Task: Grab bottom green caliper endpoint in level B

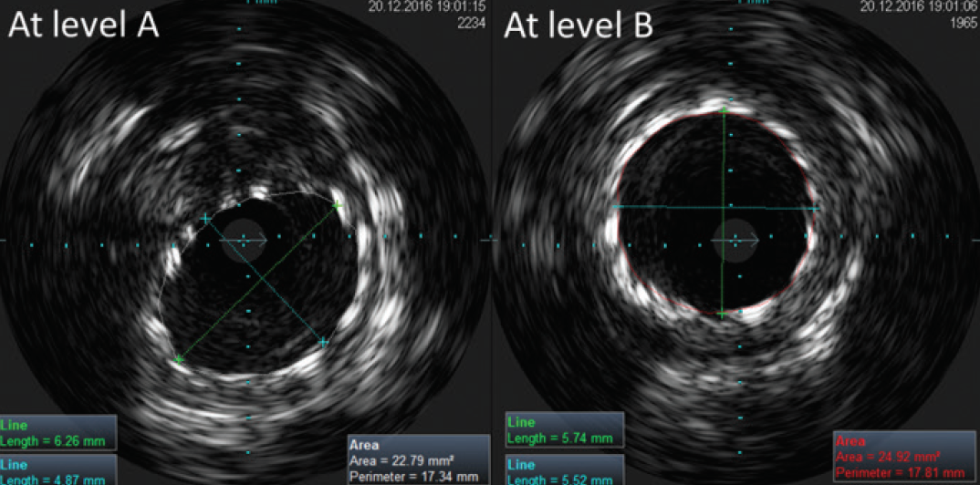Action: (x=722, y=314)
